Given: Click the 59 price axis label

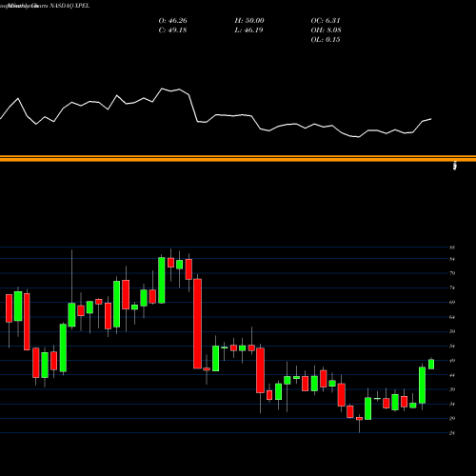Looking at the screenshot, I should [452, 331].
